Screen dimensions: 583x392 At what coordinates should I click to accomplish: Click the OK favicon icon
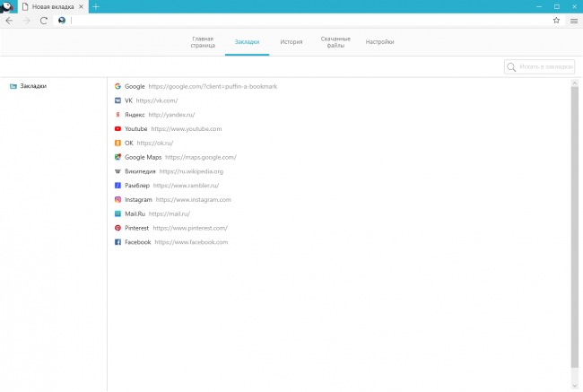tap(117, 143)
